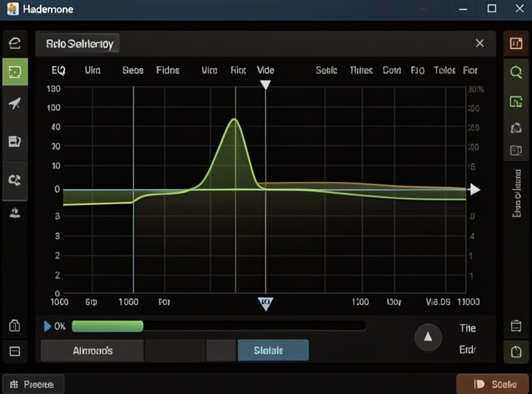Click the vertical label in right sidebar
Screen dimensions: 532x394
click(x=517, y=193)
